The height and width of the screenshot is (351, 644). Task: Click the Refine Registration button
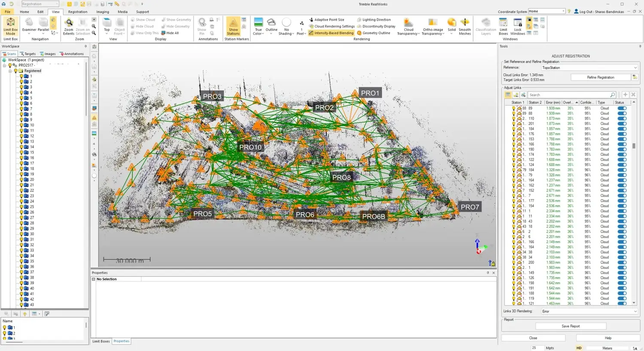600,77
